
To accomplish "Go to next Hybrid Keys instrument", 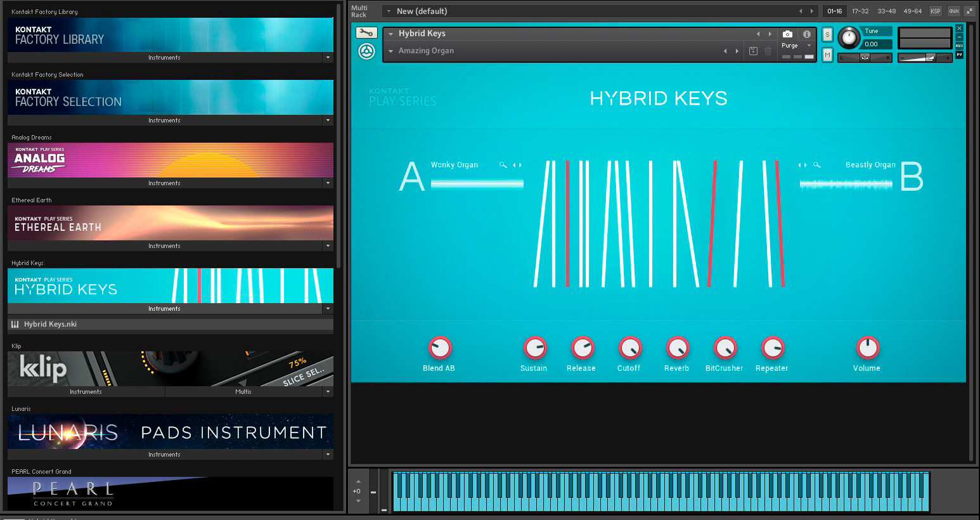I will [770, 34].
